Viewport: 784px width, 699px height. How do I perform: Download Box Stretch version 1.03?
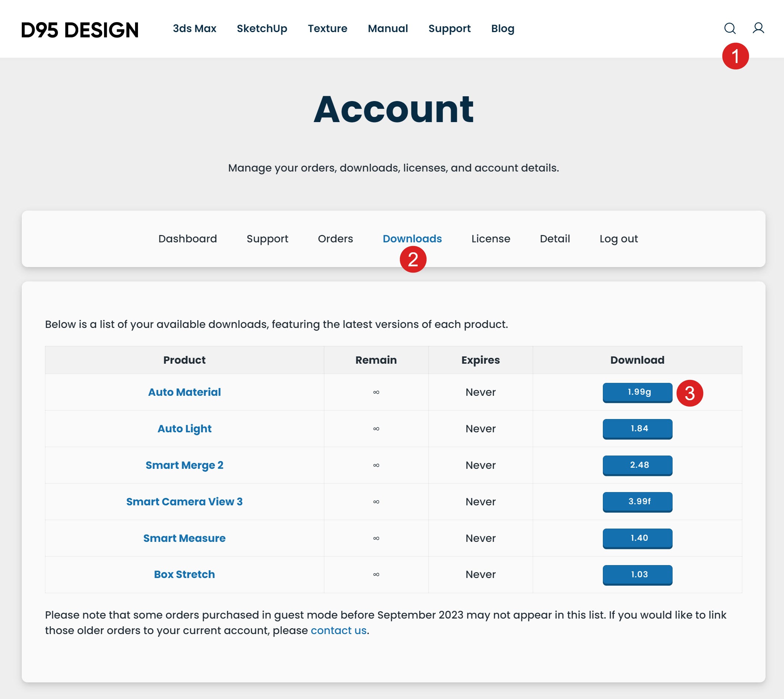pos(637,575)
